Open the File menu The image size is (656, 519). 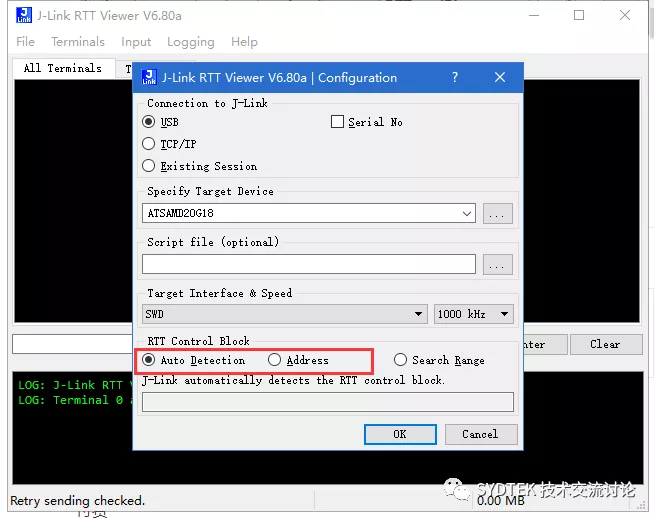point(26,42)
